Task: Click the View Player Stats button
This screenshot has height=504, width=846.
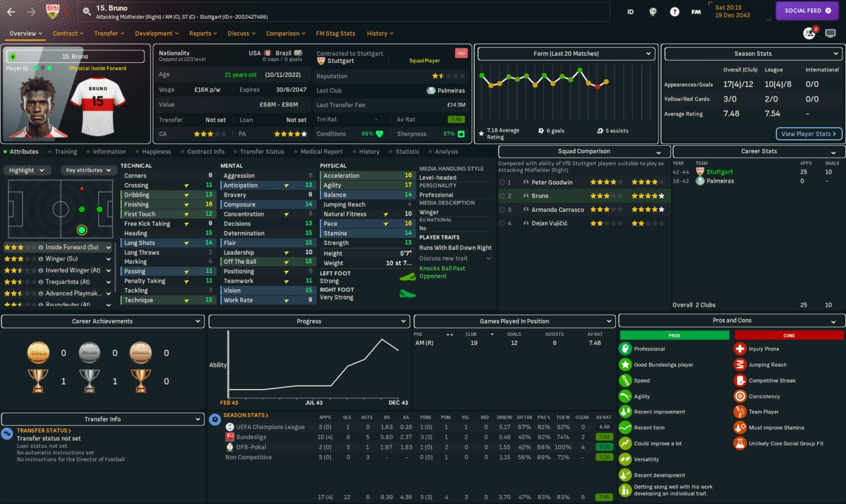Action: click(808, 134)
